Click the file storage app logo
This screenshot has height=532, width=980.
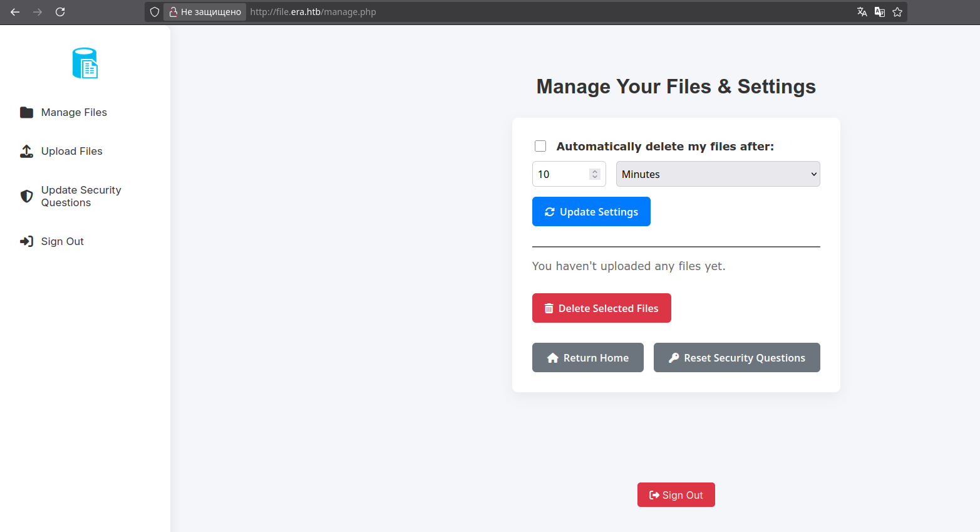point(85,62)
